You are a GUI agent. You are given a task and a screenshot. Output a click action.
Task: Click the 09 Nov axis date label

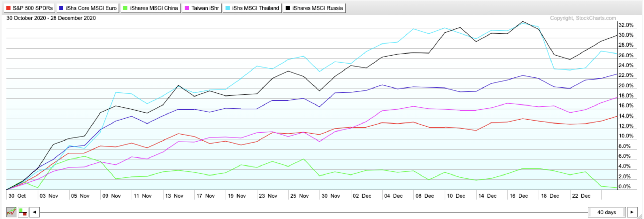point(111,196)
